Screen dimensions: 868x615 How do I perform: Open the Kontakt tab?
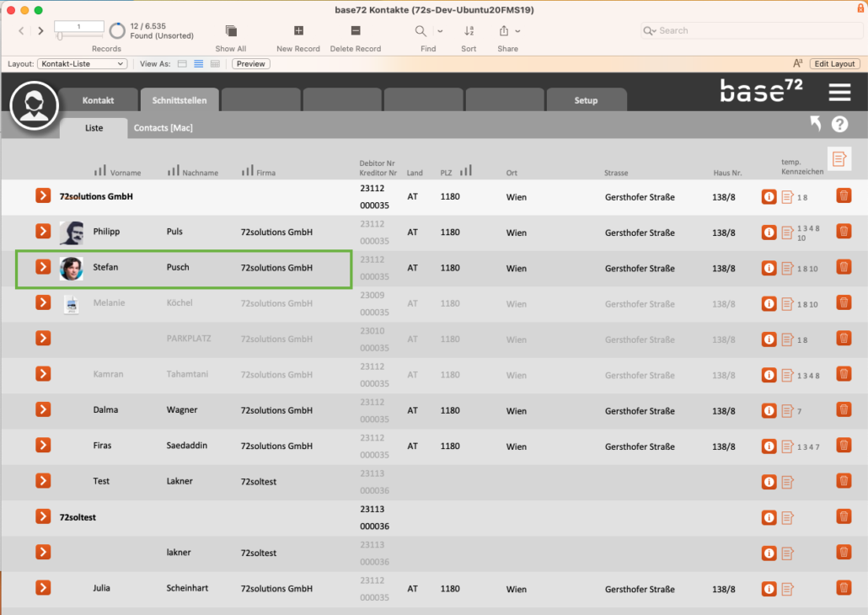[98, 100]
